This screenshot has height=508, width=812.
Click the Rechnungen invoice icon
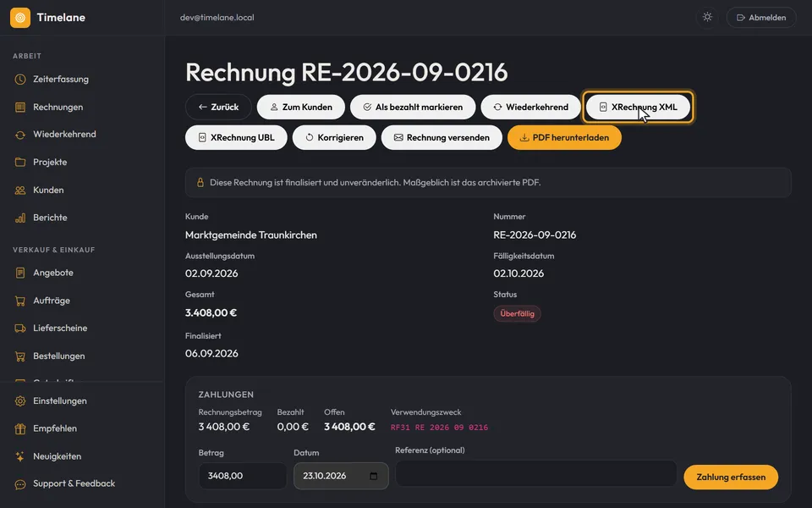click(20, 108)
